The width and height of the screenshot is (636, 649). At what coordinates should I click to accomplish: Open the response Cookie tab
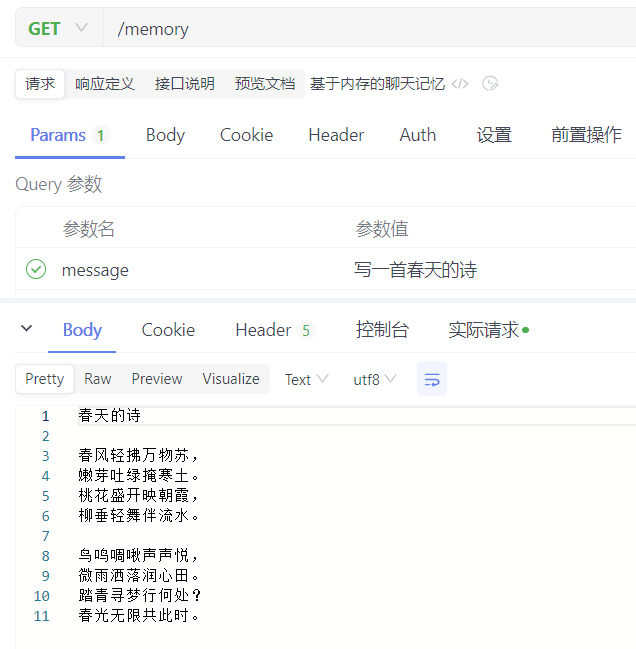point(168,330)
